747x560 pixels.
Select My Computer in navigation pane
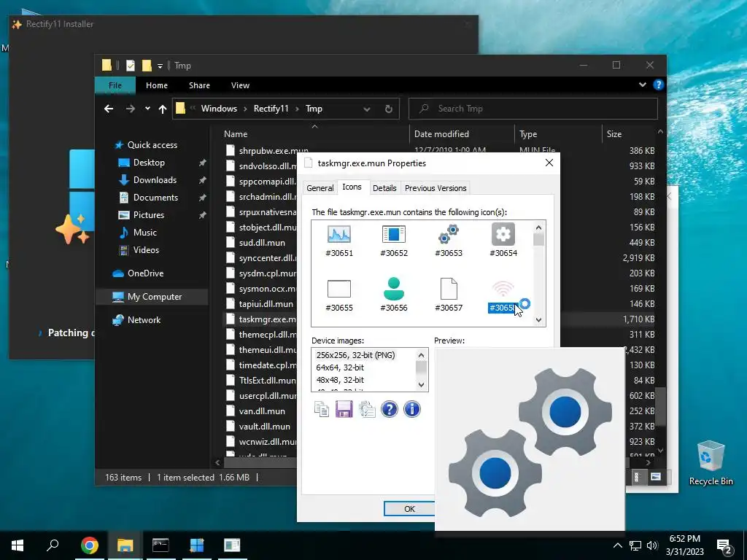pos(155,297)
